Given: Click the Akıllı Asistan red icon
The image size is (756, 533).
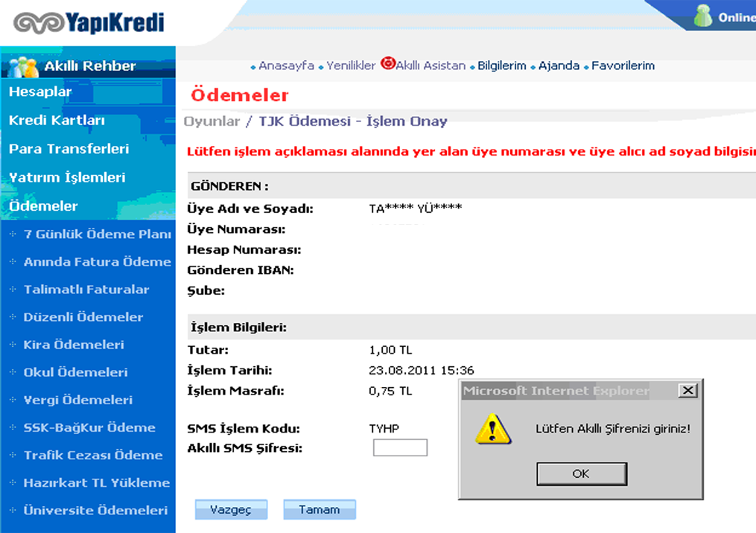Looking at the screenshot, I should [x=387, y=63].
